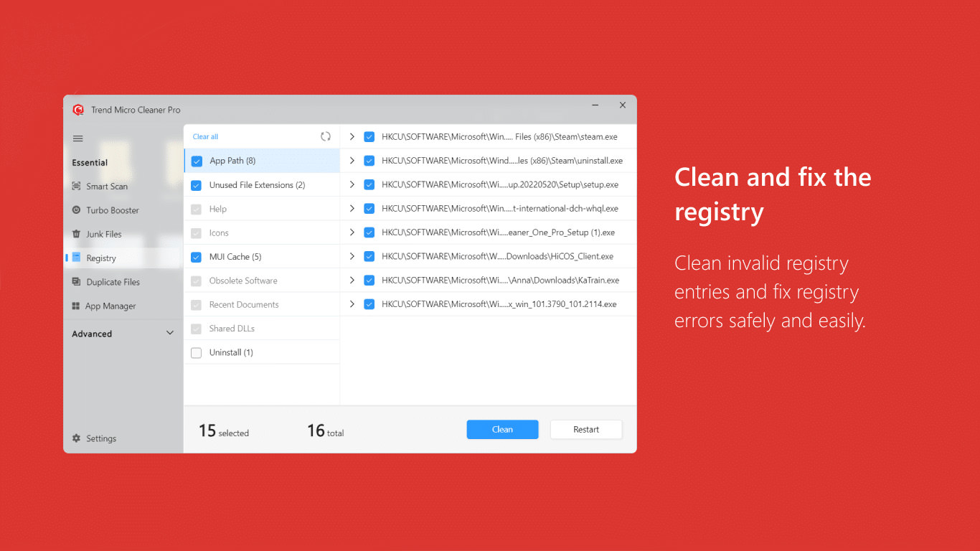
Task: Toggle the disabled Icons checkbox
Action: click(x=196, y=233)
